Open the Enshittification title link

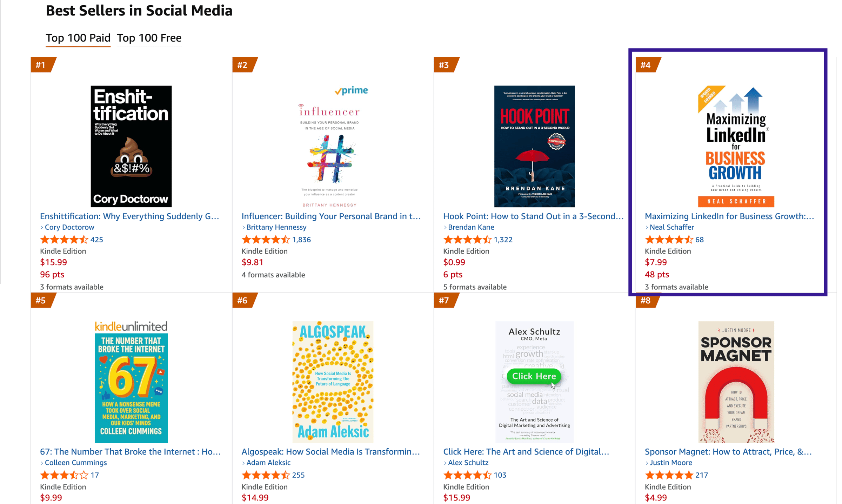click(x=129, y=216)
